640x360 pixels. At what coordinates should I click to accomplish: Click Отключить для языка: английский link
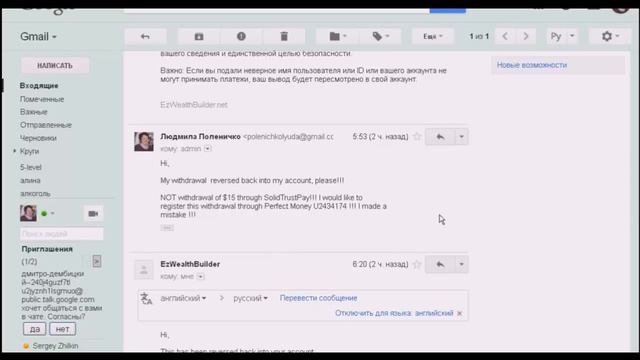[394, 313]
